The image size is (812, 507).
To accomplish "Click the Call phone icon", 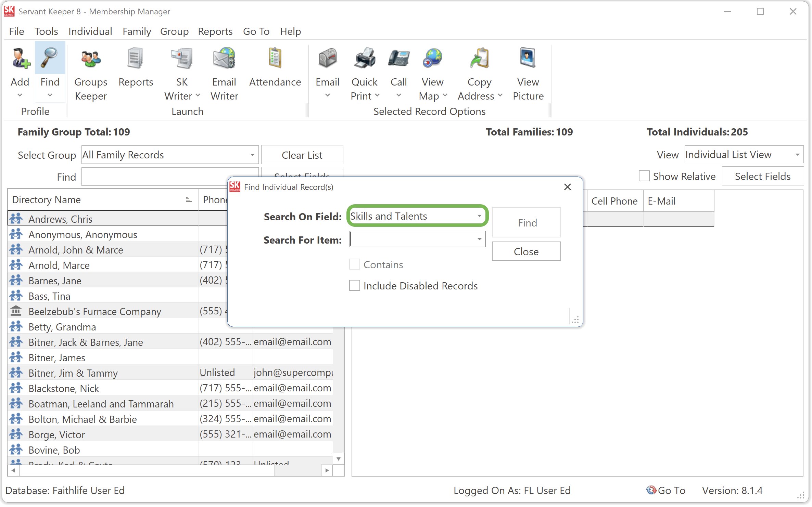I will pyautogui.click(x=398, y=58).
